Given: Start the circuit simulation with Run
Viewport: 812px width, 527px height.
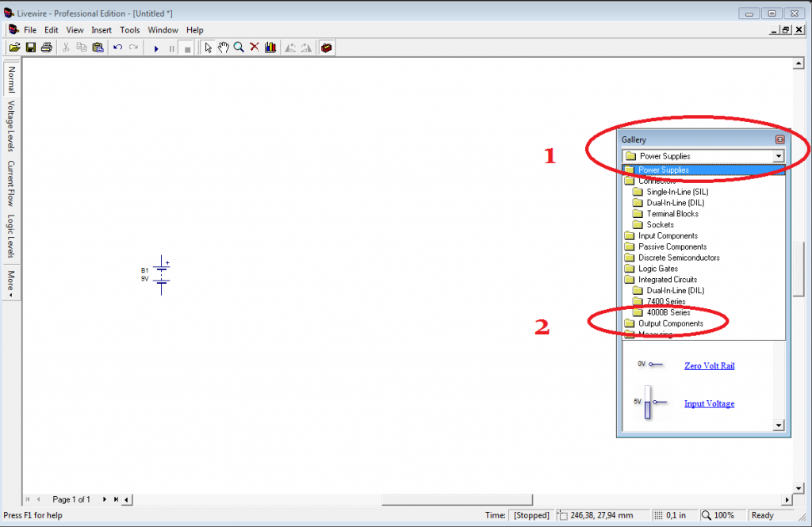Looking at the screenshot, I should [155, 48].
